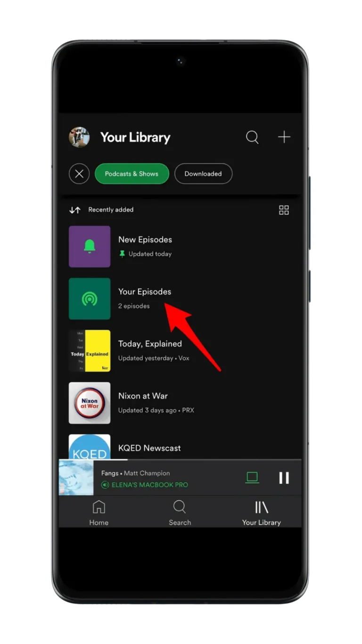
Task: Toggle the Podcasts & Shows filter chip
Action: click(132, 174)
